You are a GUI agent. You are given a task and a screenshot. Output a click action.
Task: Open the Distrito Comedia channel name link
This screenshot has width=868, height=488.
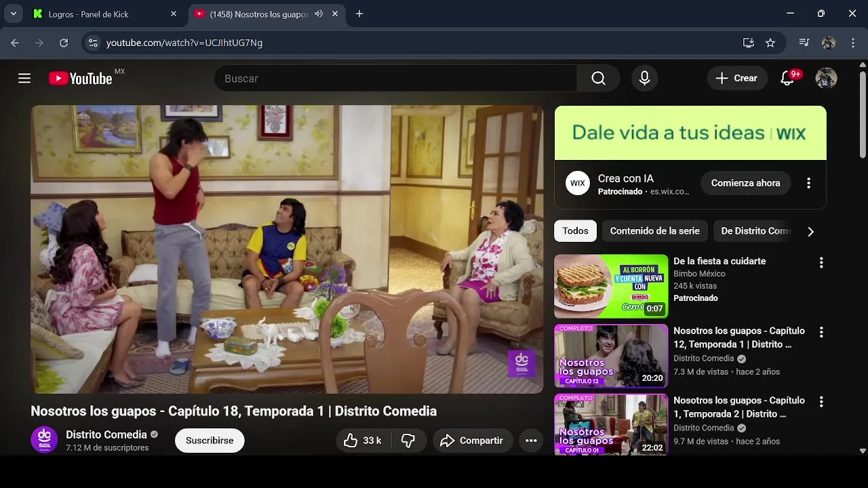pyautogui.click(x=106, y=434)
